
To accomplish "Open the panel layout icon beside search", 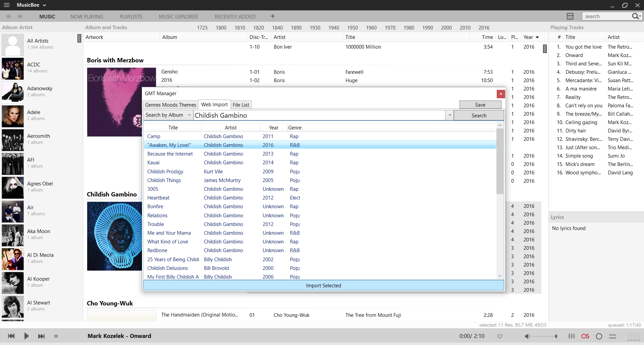I will coord(570,16).
